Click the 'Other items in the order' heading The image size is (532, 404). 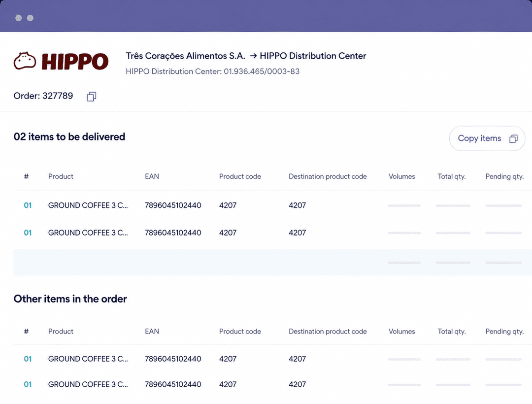coord(70,299)
